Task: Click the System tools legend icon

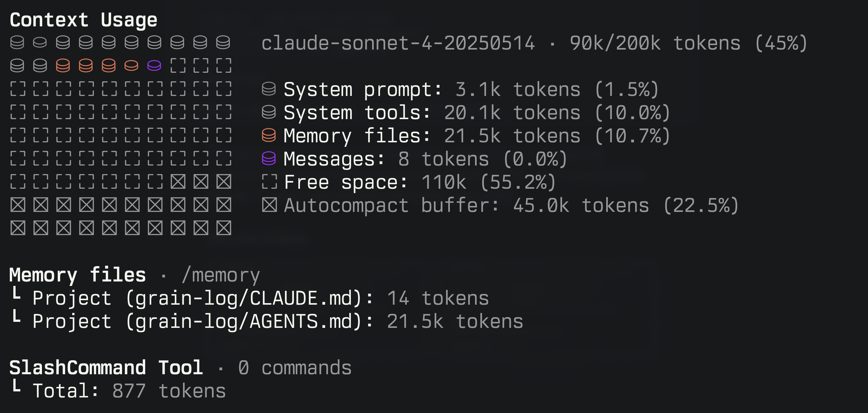Action: (268, 112)
